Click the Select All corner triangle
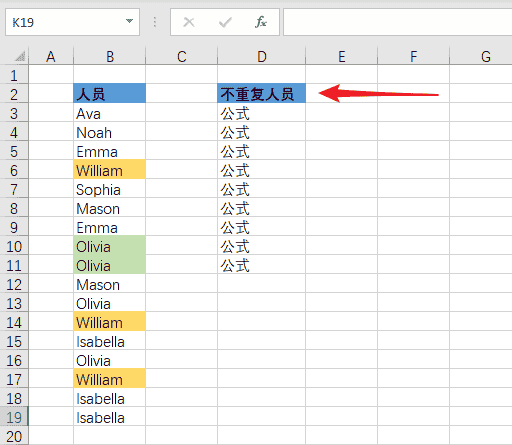Screen dimensions: 512x445 (x=20, y=56)
